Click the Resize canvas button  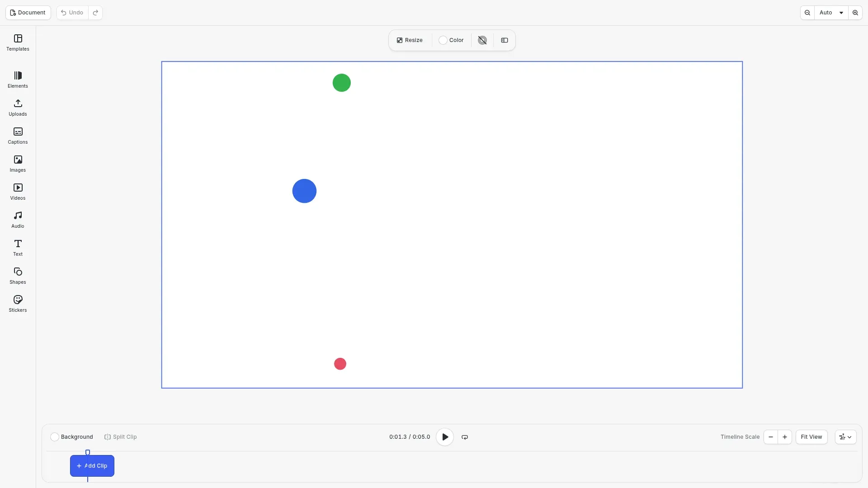[x=410, y=40]
